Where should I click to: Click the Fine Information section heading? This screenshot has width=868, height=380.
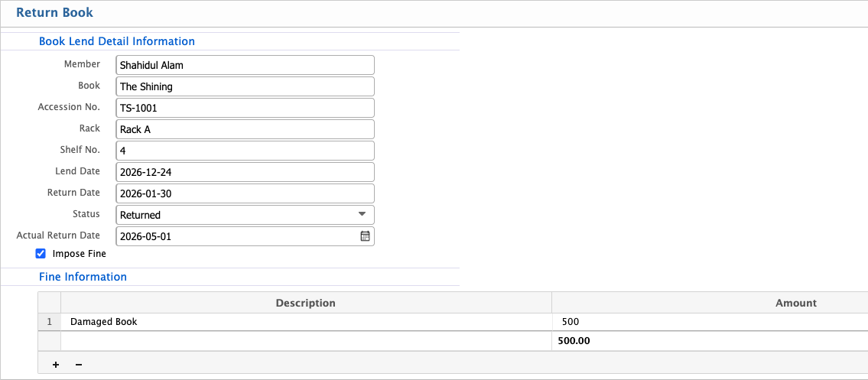(x=83, y=277)
